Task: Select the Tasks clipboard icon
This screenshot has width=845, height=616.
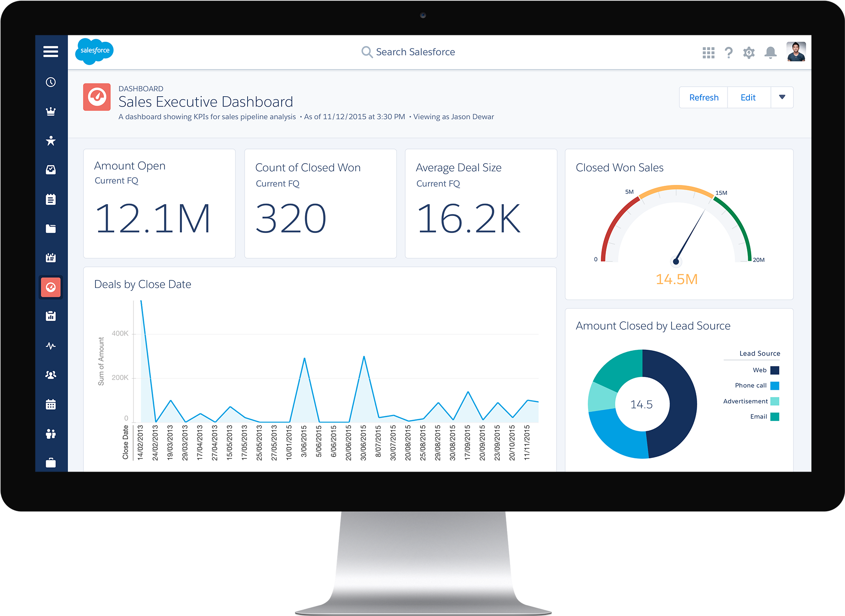Action: click(x=51, y=199)
